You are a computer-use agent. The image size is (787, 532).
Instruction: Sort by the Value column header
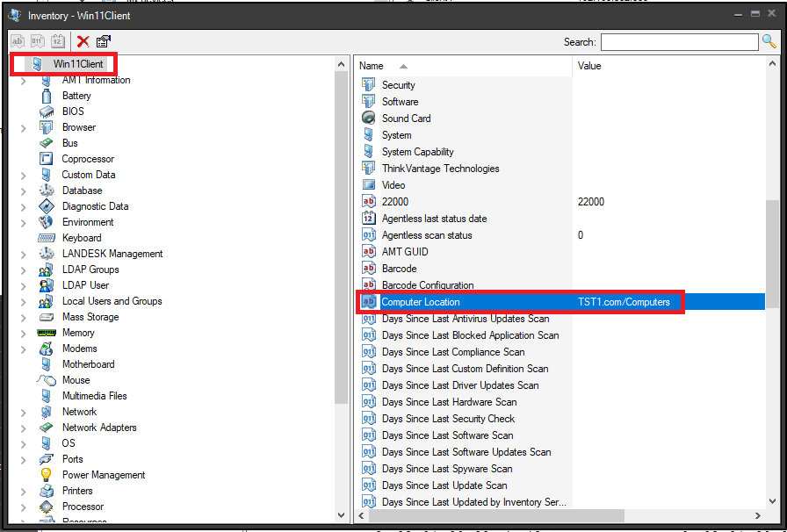589,66
